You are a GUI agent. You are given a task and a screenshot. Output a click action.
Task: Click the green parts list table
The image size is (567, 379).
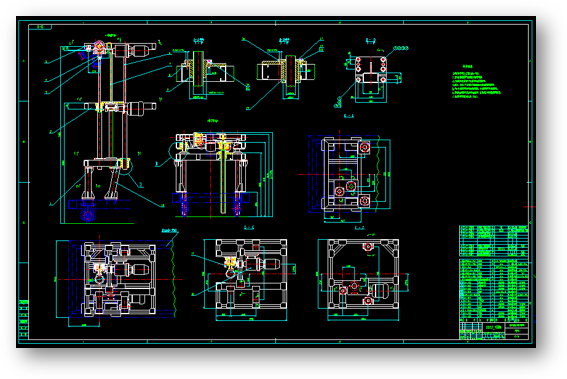pyautogui.click(x=494, y=273)
